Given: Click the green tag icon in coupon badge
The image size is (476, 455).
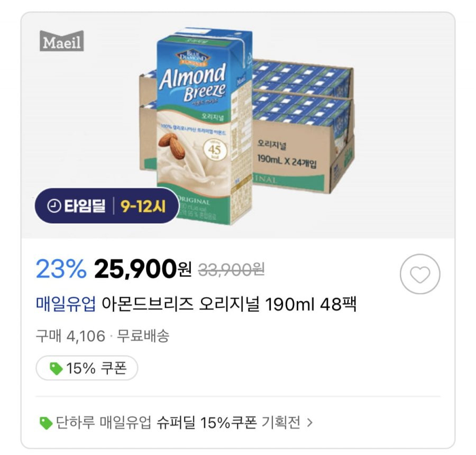Looking at the screenshot, I should coord(56,368).
